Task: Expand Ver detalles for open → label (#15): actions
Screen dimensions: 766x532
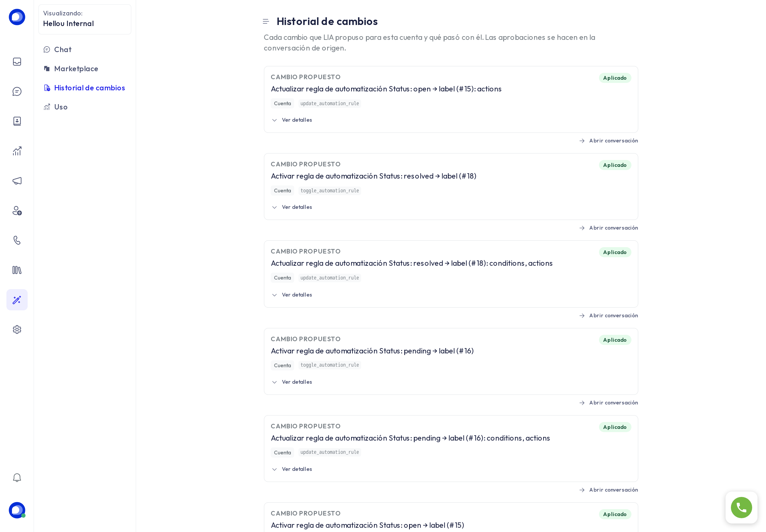Action: click(x=292, y=120)
